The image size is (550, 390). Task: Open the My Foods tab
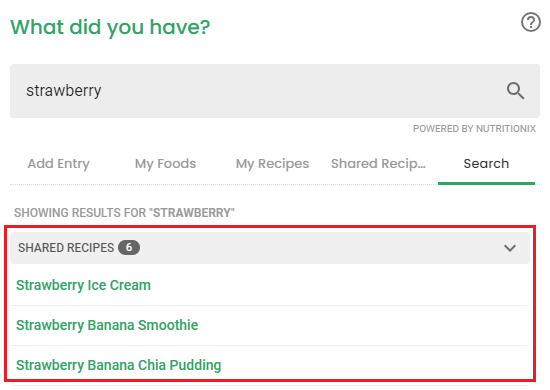[166, 164]
